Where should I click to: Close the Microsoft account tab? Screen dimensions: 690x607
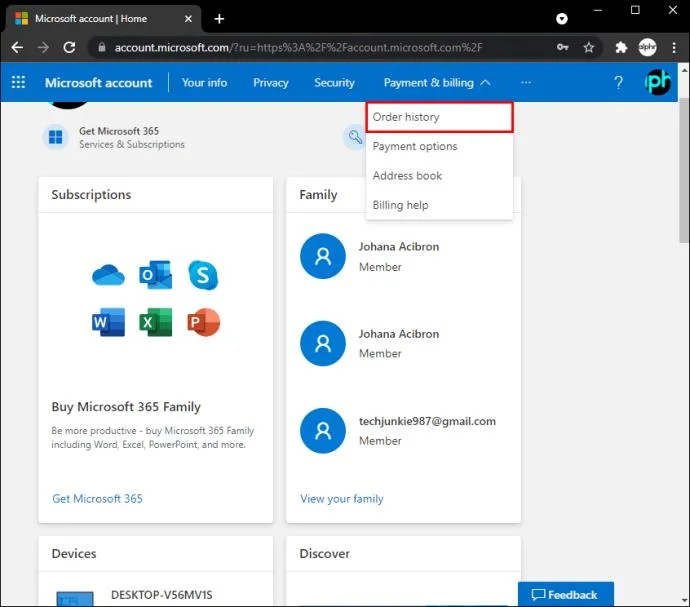[x=188, y=18]
